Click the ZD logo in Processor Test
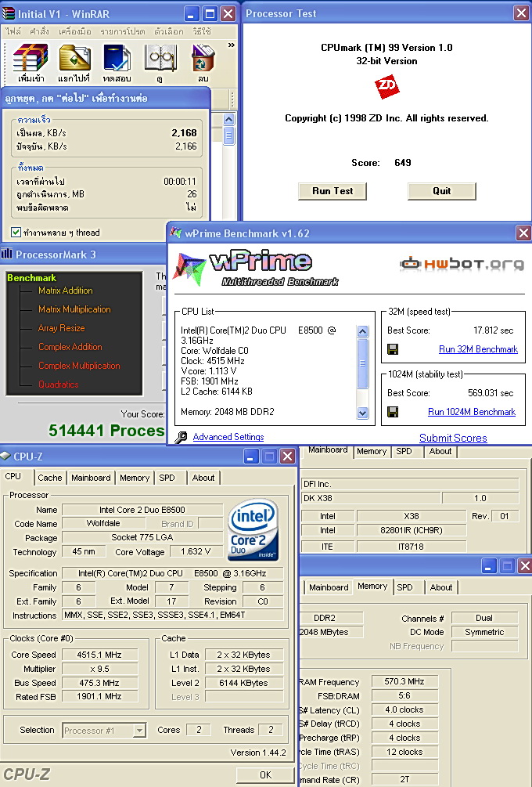 pyautogui.click(x=386, y=86)
